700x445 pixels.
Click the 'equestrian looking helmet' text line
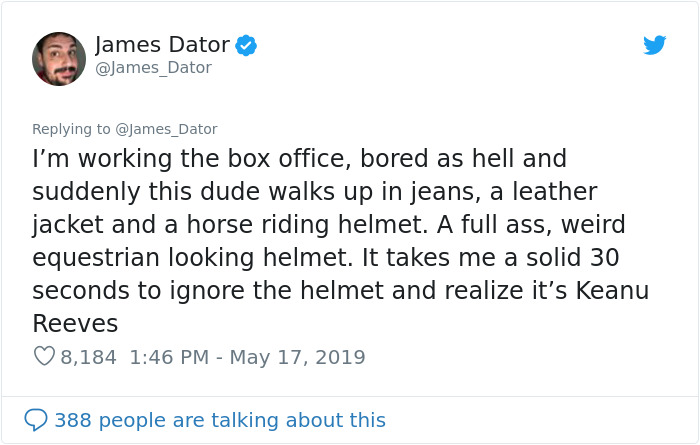coord(325,258)
